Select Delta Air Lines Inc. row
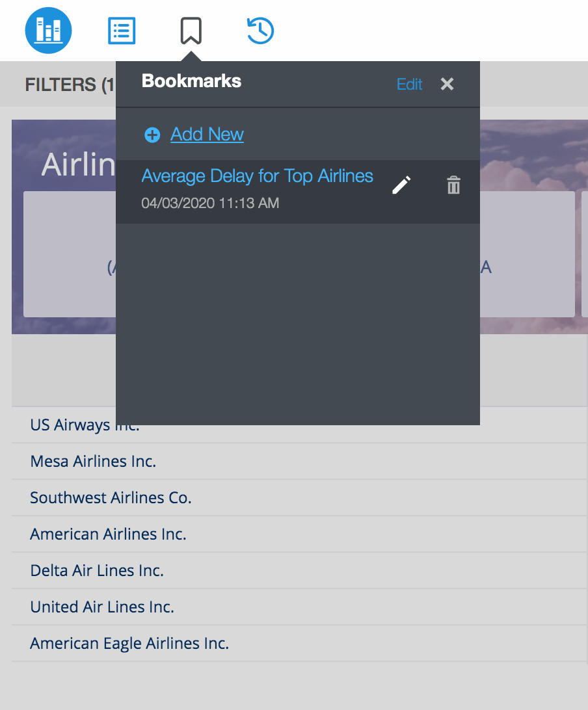 coord(97,571)
